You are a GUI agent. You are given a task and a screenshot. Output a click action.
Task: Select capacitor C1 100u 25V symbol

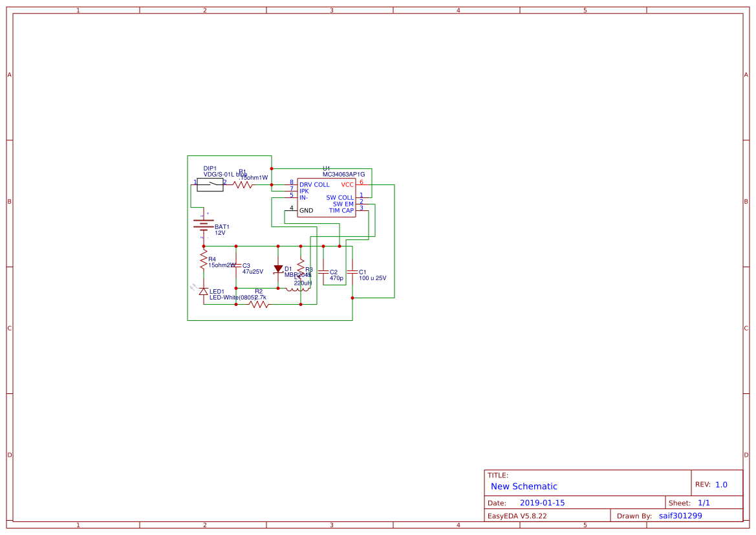click(353, 272)
